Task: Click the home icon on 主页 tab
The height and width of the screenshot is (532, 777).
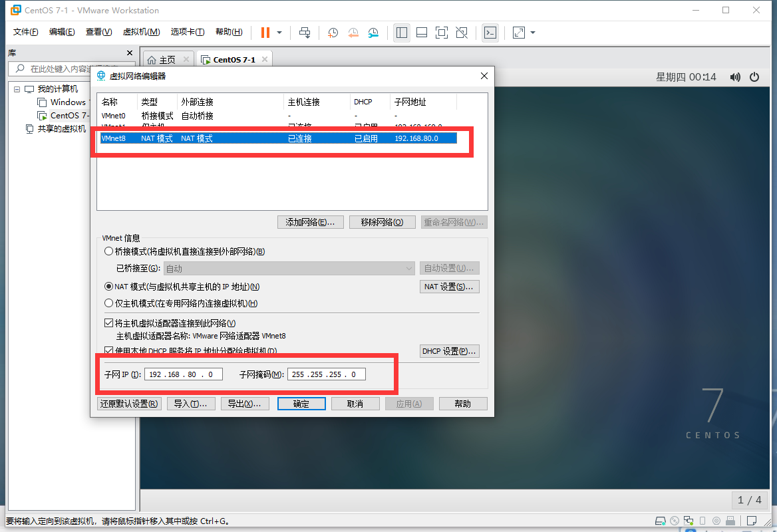Action: click(x=152, y=60)
